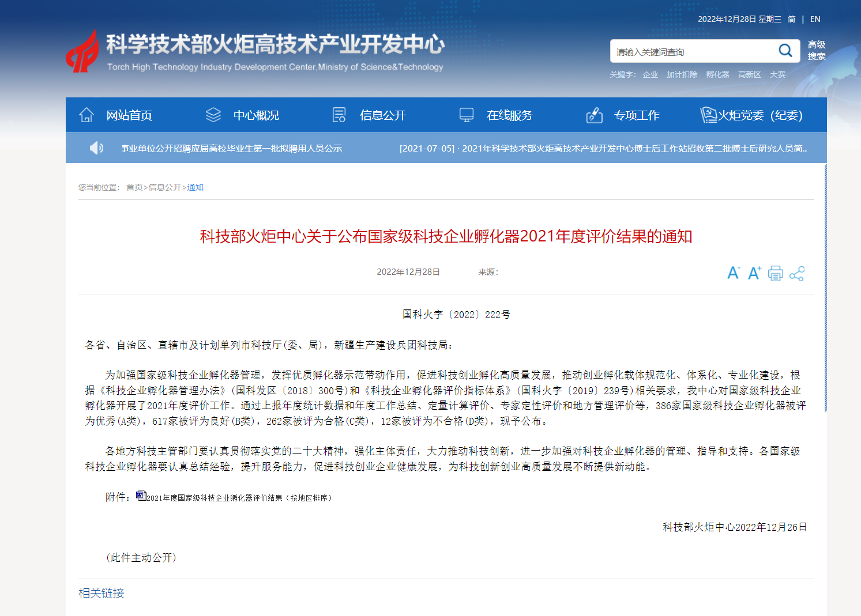The height and width of the screenshot is (616, 861).
Task: Open the 信息公开 menu item
Action: pyautogui.click(x=383, y=115)
